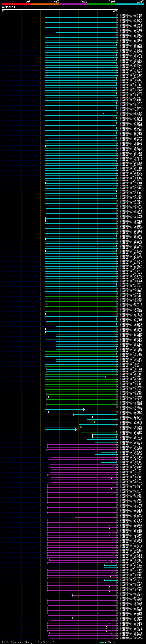Select the UniRef100_P30567 label
Screen dimensions: 146x644
coord(131,103)
